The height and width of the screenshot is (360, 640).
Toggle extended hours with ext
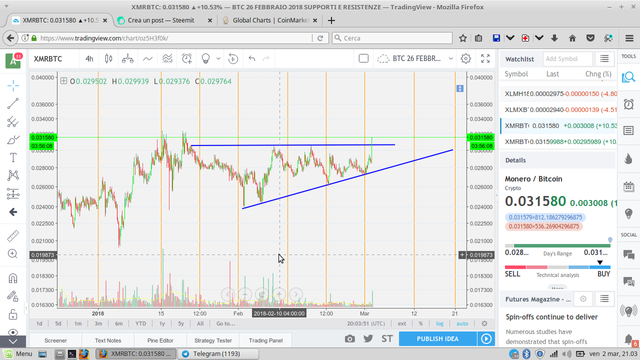point(402,324)
